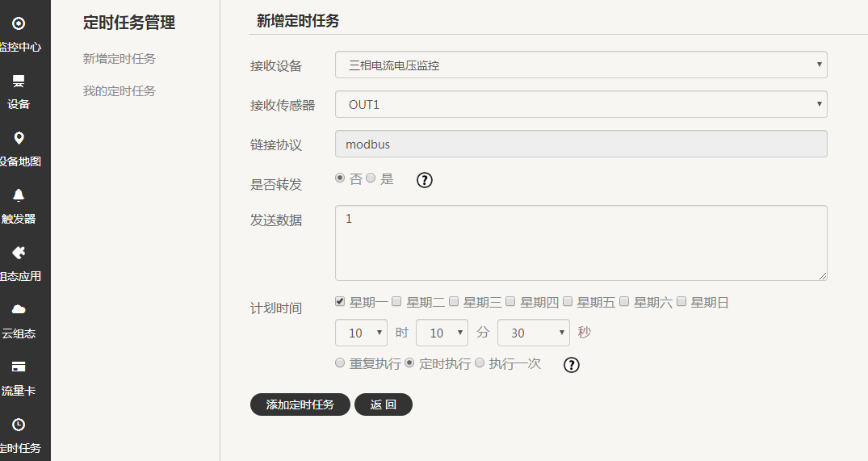The width and height of the screenshot is (868, 461).
Task: Open the seconds dropdown showing 30
Action: pyautogui.click(x=534, y=333)
